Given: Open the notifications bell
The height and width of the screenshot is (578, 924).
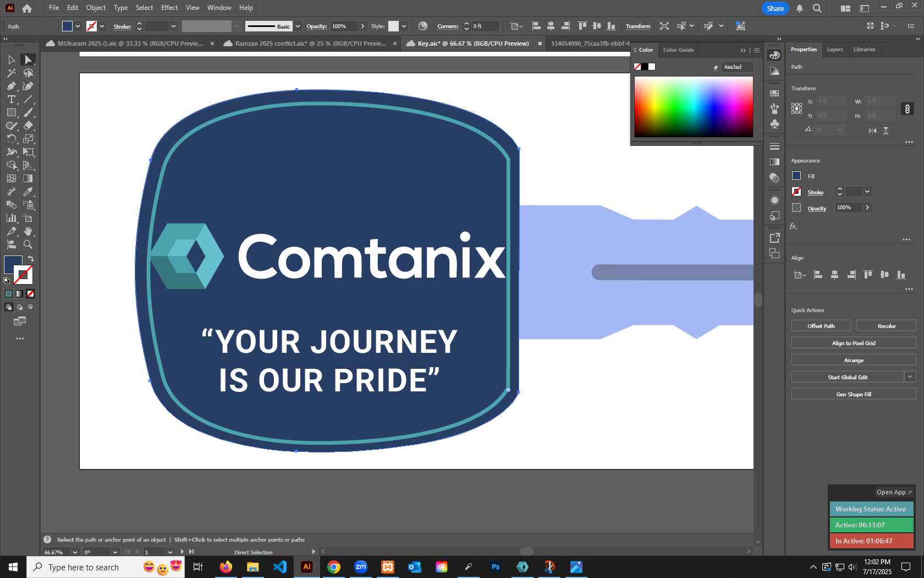Looking at the screenshot, I should pyautogui.click(x=800, y=8).
